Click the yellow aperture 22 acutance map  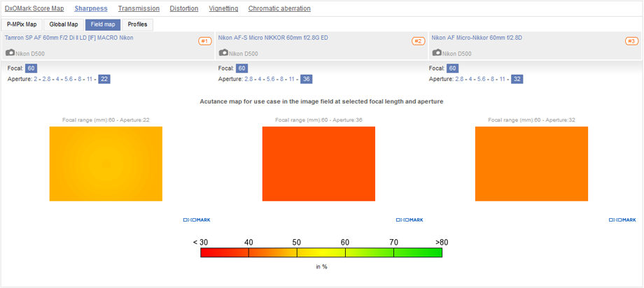[x=106, y=164]
